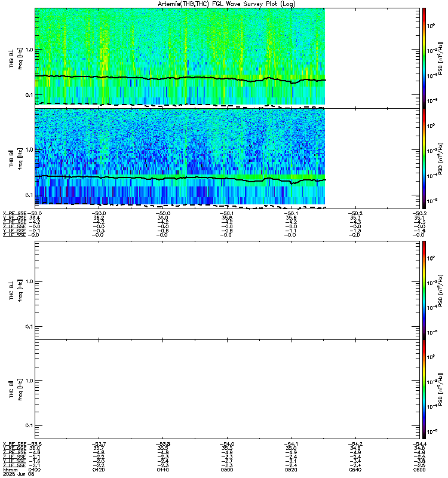448x478 pixels.
Task: Click the 'THC B⊥ freq [Hz]' axis label
Action: click(x=16, y=290)
